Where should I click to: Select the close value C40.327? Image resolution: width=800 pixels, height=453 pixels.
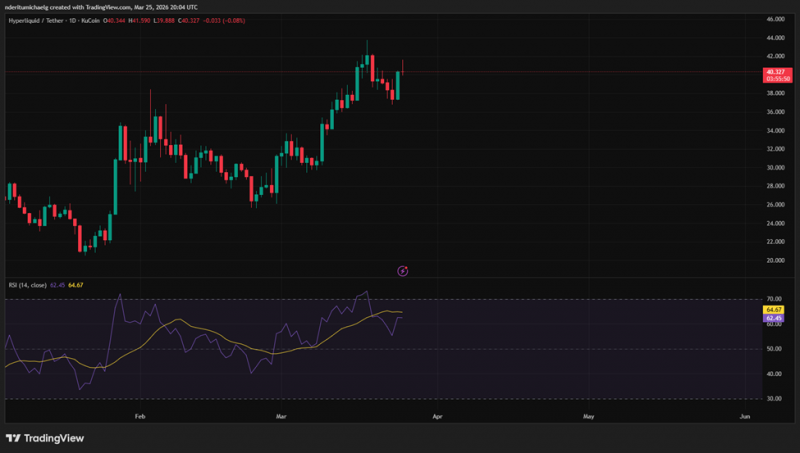189,21
